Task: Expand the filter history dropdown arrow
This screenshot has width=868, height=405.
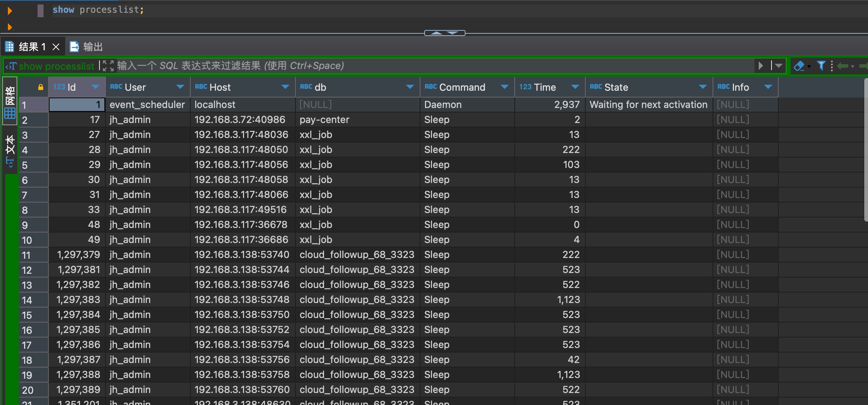Action: [x=779, y=66]
